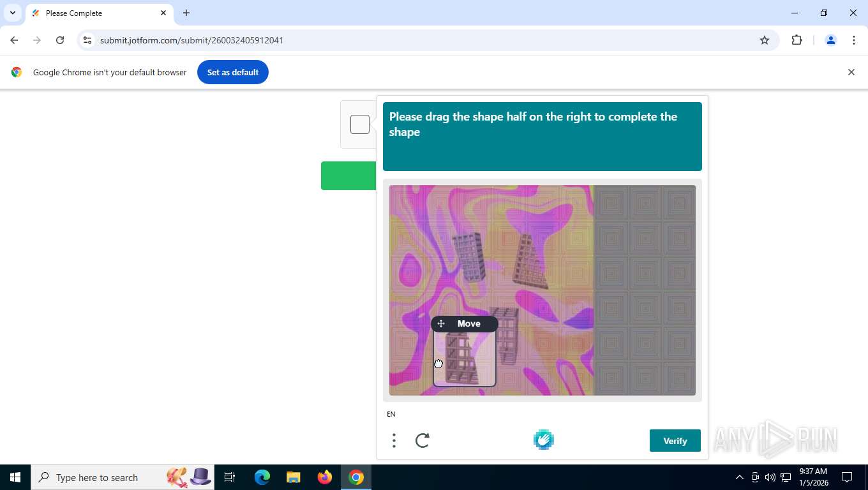Viewport: 868px width, 490px height.
Task: Click the building shape at upper right of puzzle
Action: coord(531,262)
